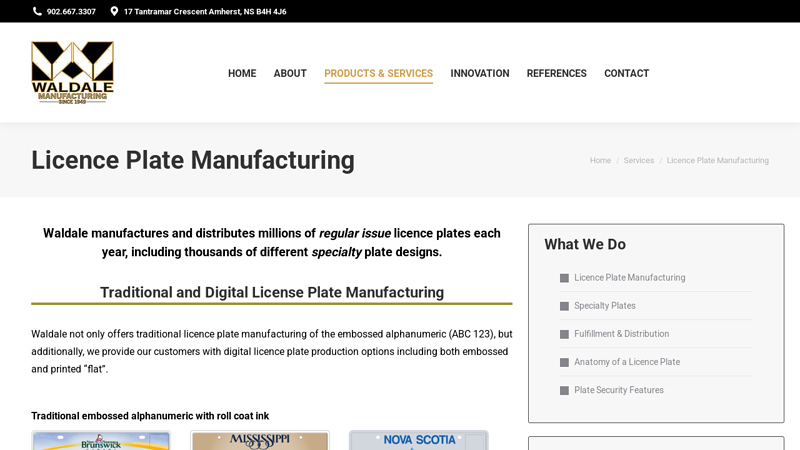800x450 pixels.
Task: Open Products & Services menu
Action: tap(379, 73)
